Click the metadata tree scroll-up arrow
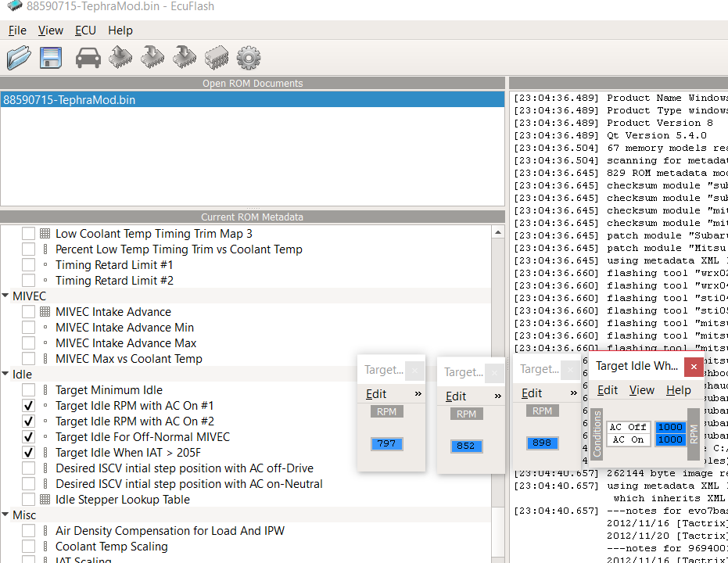This screenshot has height=563, width=728. (497, 232)
